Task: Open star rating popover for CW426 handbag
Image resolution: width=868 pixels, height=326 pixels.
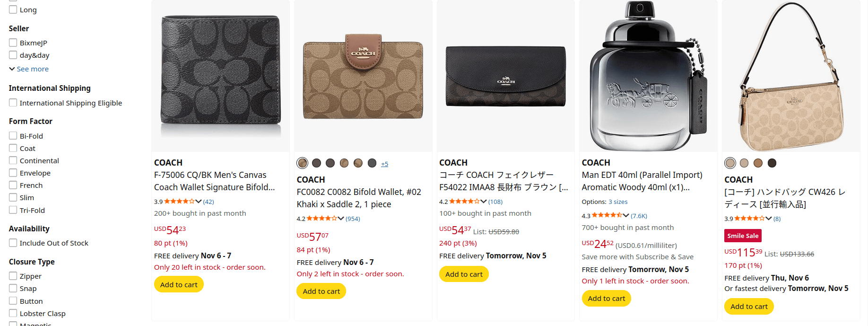Action: [x=753, y=219]
